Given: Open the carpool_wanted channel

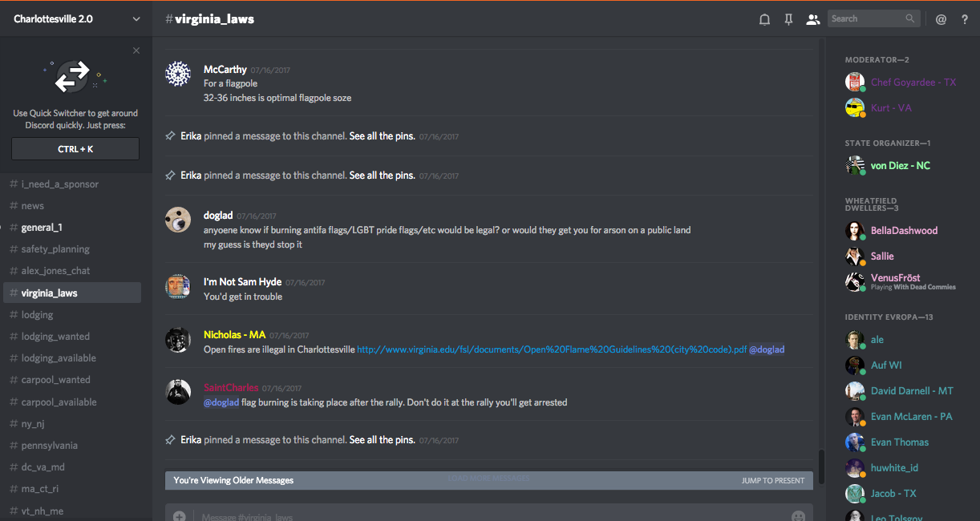Looking at the screenshot, I should [55, 380].
